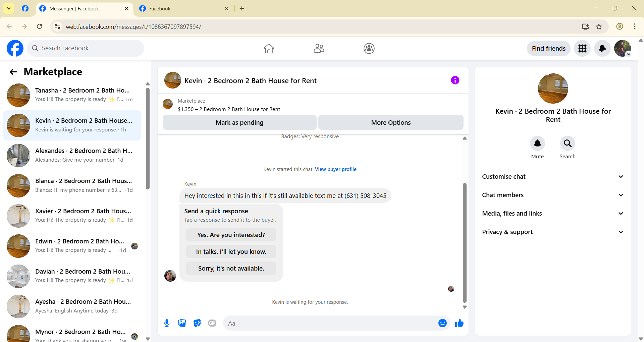
Task: Click Find friends button
Action: 549,49
